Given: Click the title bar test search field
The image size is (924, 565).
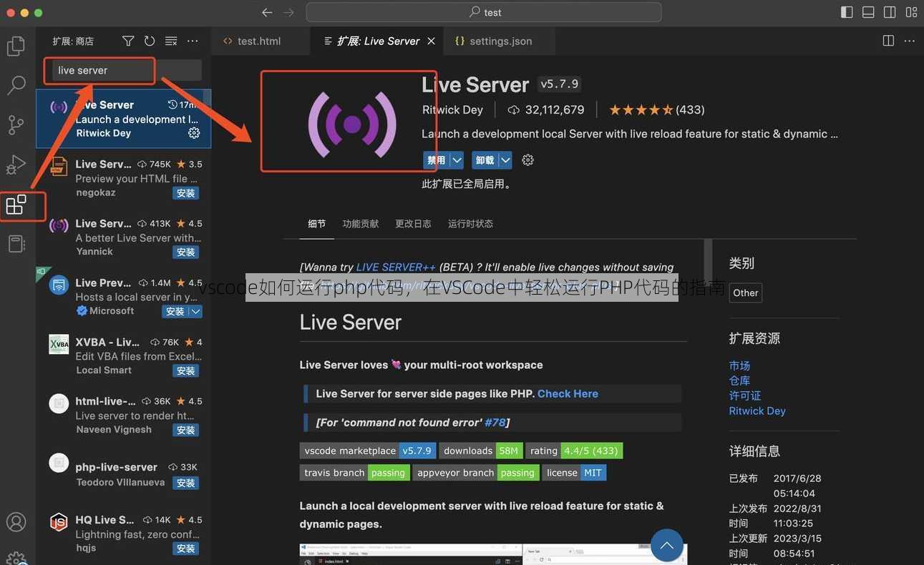Looking at the screenshot, I should click(x=484, y=12).
